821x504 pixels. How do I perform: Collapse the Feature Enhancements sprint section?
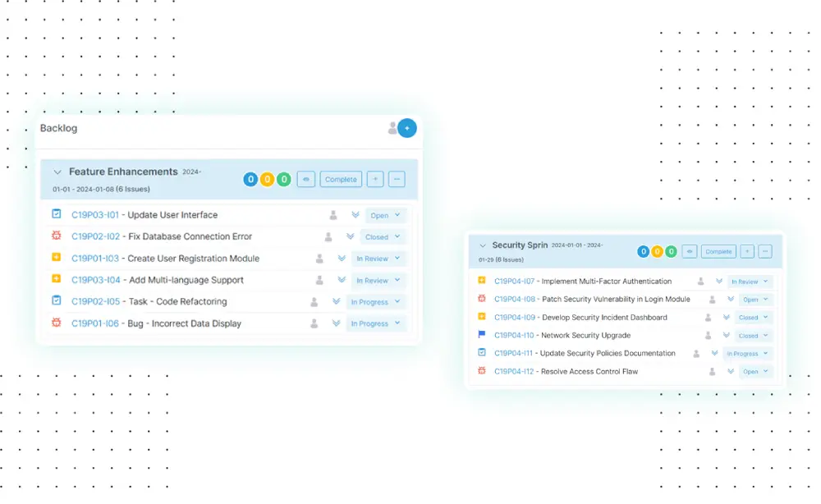pyautogui.click(x=57, y=172)
